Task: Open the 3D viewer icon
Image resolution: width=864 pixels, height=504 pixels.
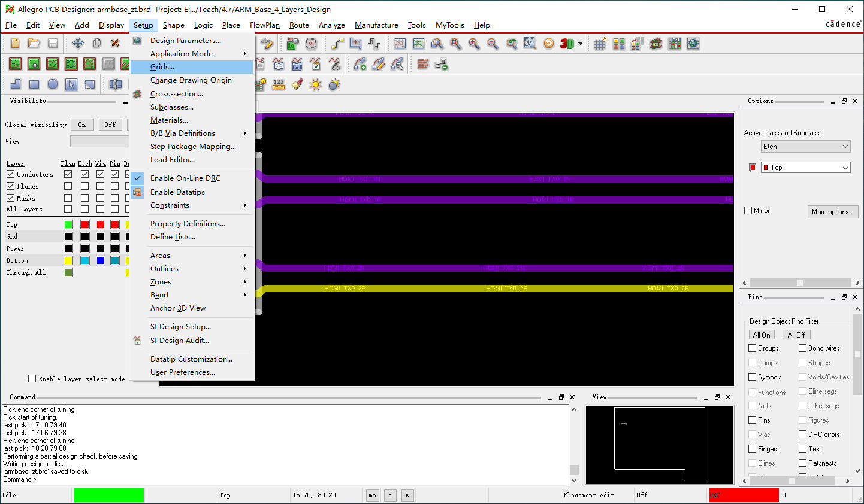Action: tap(566, 43)
